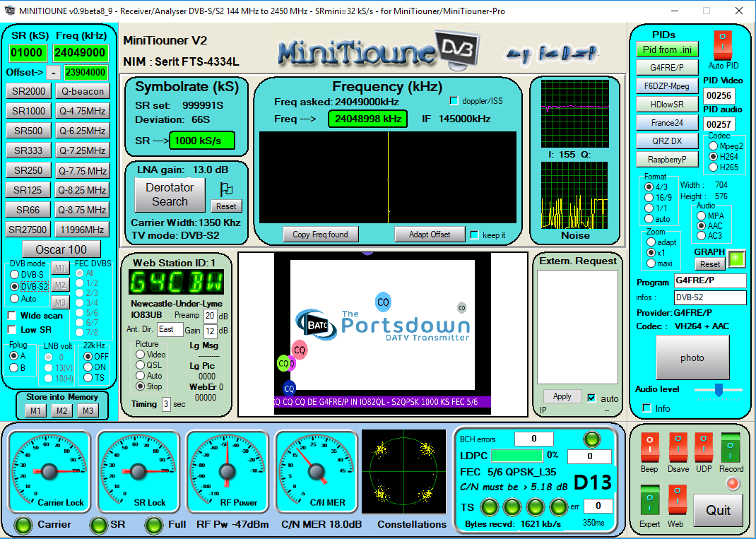756x539 pixels.
Task: Set picture format to 16/9
Action: 649,198
